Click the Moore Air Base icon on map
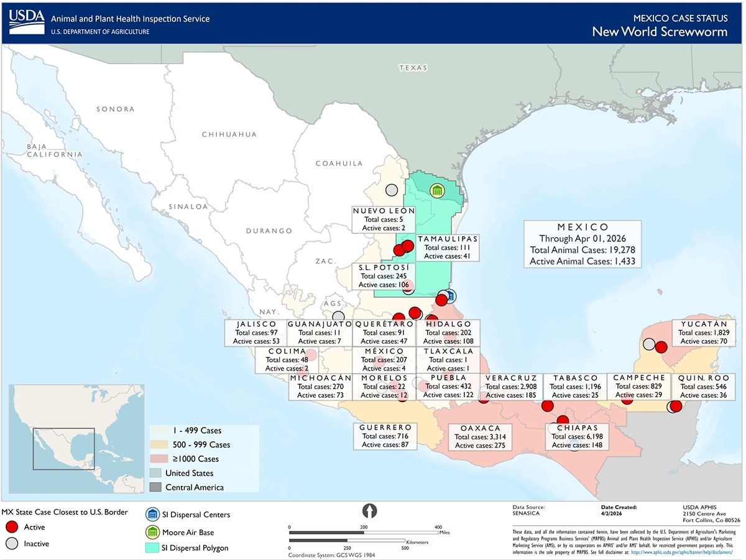 pos(437,191)
